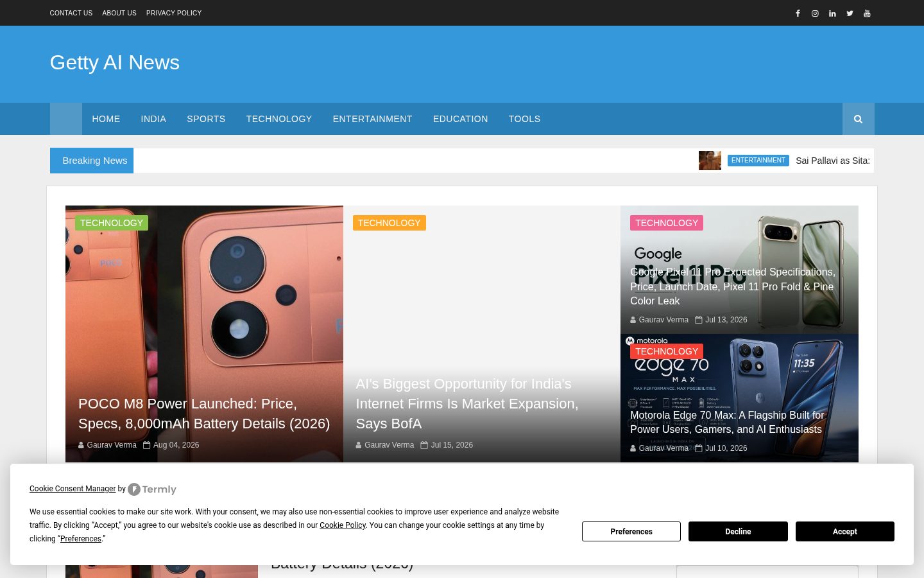Click green TECHNOLOGY tag on POCO article
The image size is (924, 578).
click(x=112, y=223)
